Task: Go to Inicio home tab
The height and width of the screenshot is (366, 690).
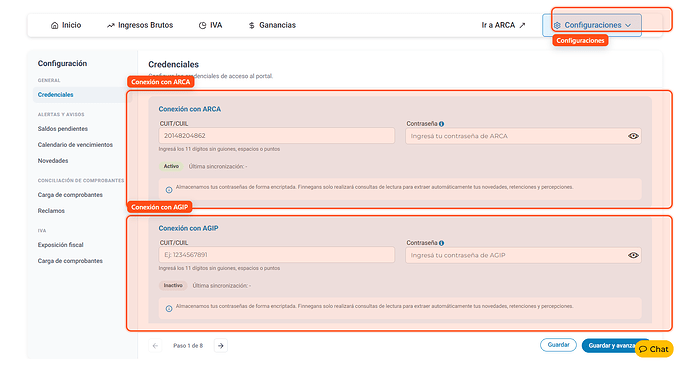Action: 66,25
